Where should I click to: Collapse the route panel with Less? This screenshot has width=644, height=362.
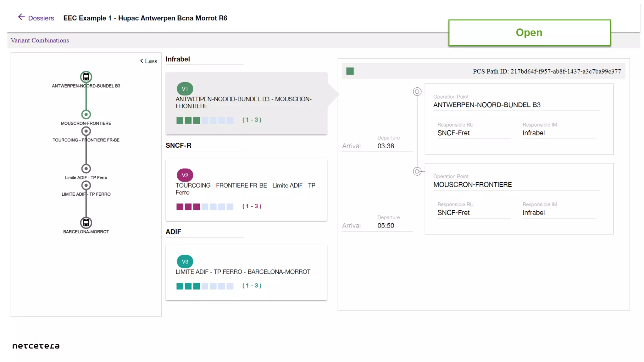tap(148, 61)
